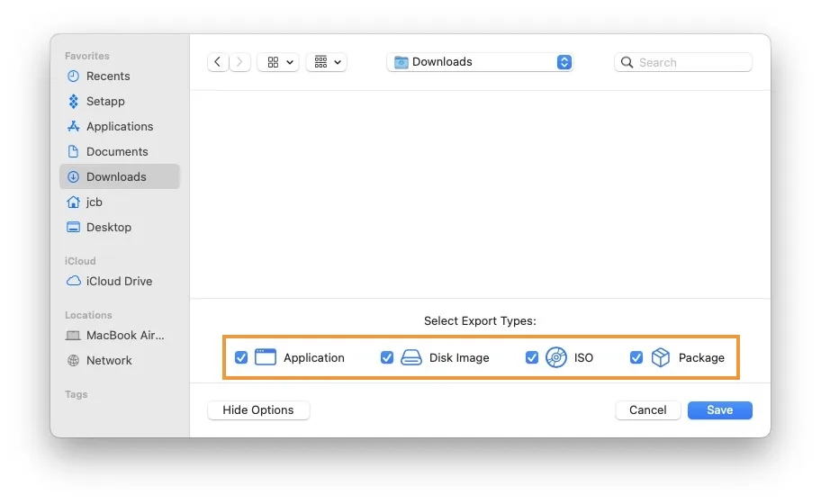The height and width of the screenshot is (504, 821).
Task: Choose Documents folder in Favorites
Action: 116,152
